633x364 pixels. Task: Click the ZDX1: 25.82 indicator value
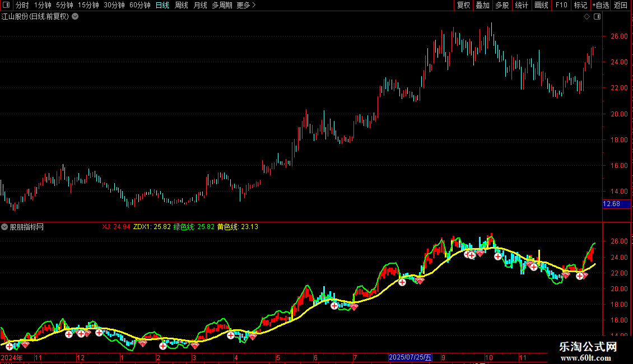click(x=152, y=227)
